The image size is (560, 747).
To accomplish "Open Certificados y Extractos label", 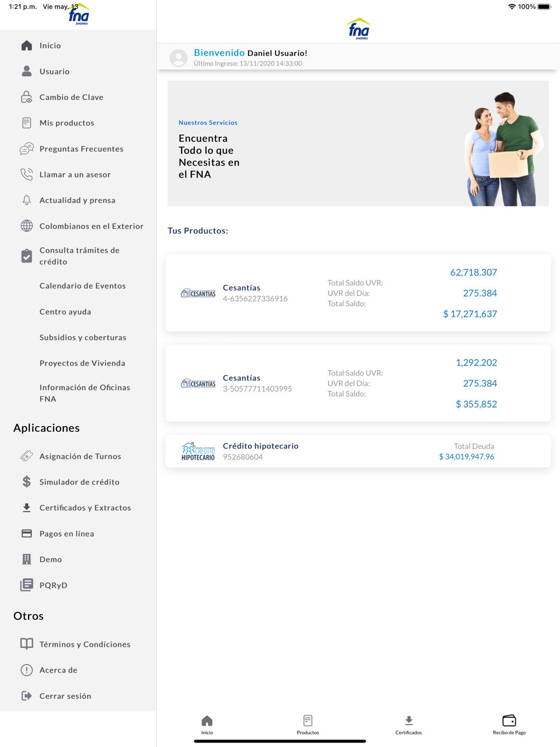I will 85,507.
